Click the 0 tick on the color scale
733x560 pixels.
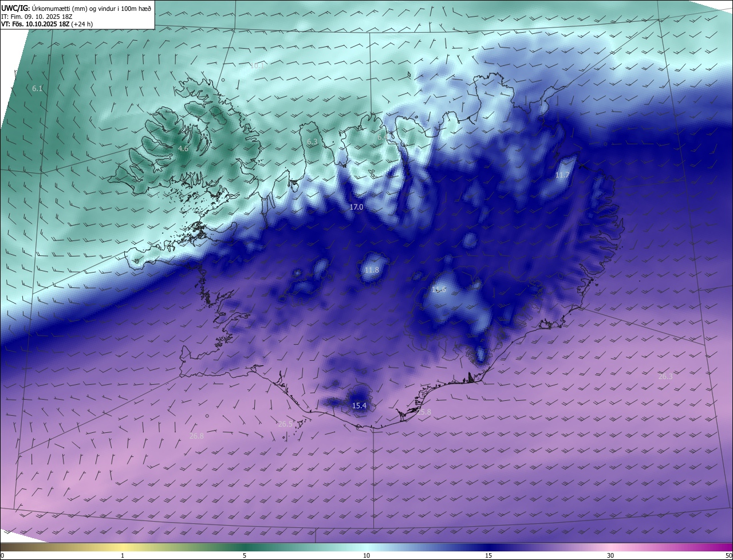click(2, 555)
